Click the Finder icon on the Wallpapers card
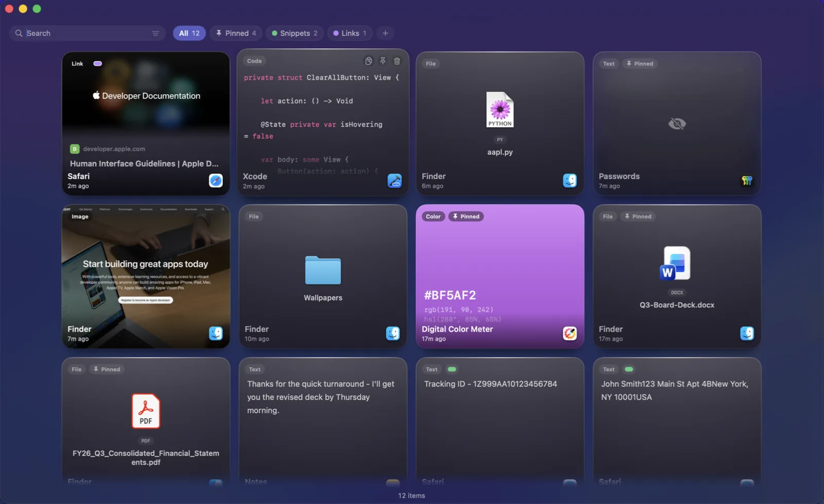 (393, 334)
